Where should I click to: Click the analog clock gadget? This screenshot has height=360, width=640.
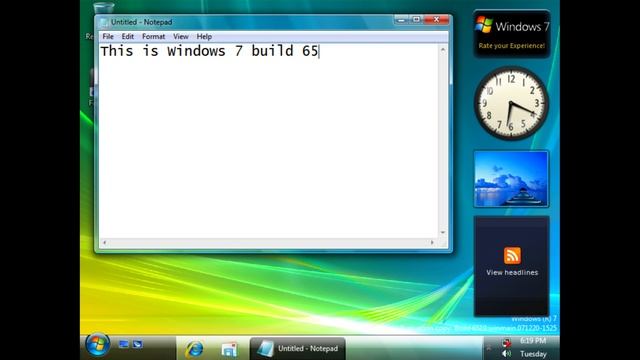click(511, 104)
